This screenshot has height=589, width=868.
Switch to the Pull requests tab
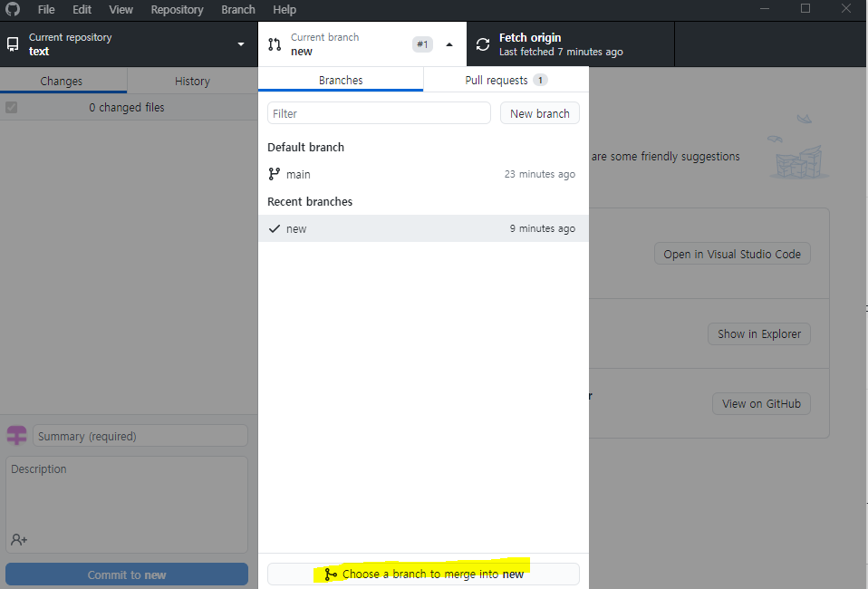coord(506,80)
